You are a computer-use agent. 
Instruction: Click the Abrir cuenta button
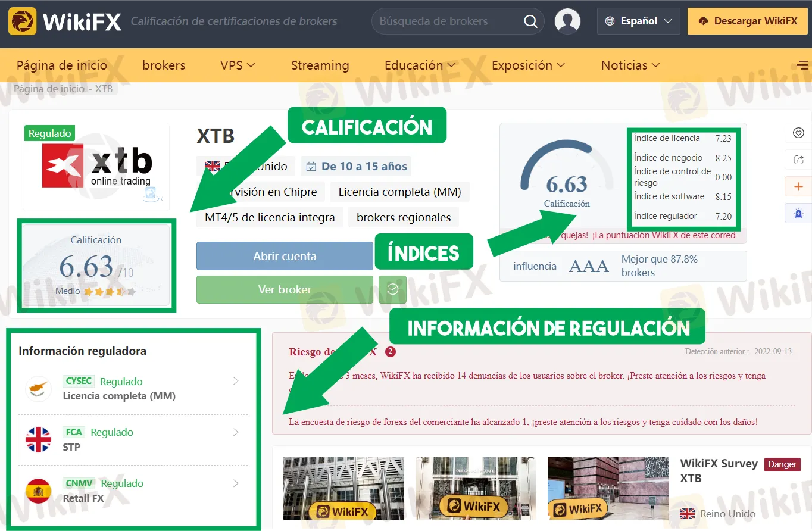285,256
